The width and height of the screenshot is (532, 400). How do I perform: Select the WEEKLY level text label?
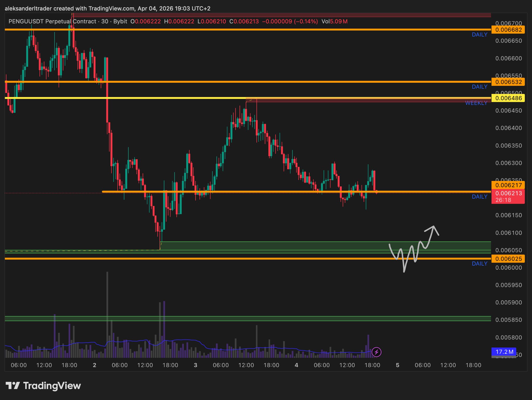tap(476, 103)
